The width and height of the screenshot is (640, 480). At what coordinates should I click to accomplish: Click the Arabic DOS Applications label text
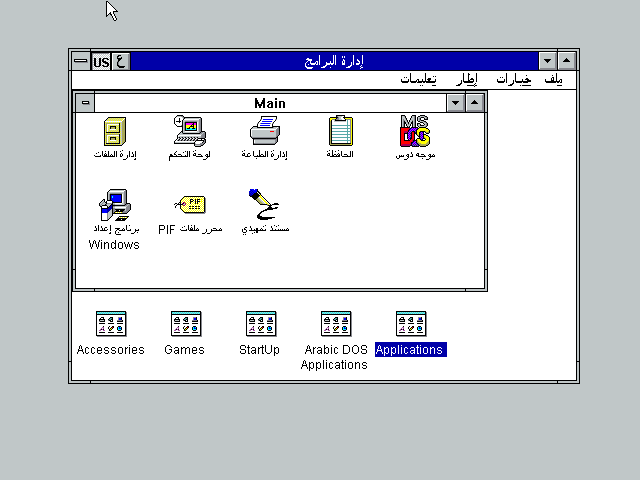pyautogui.click(x=334, y=357)
